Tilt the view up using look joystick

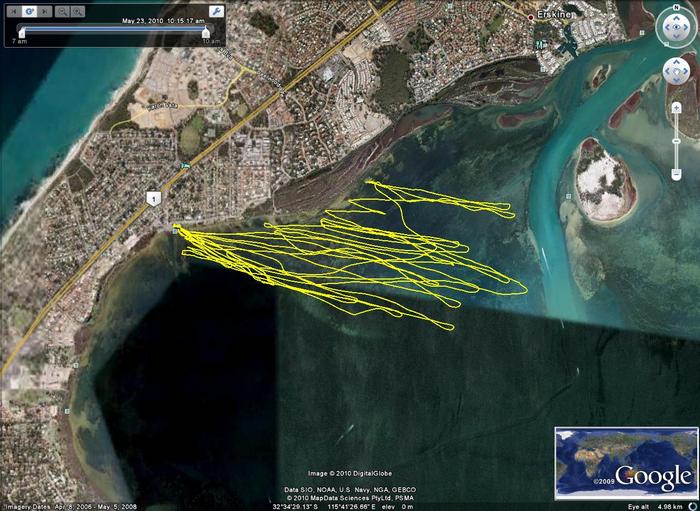pos(675,19)
